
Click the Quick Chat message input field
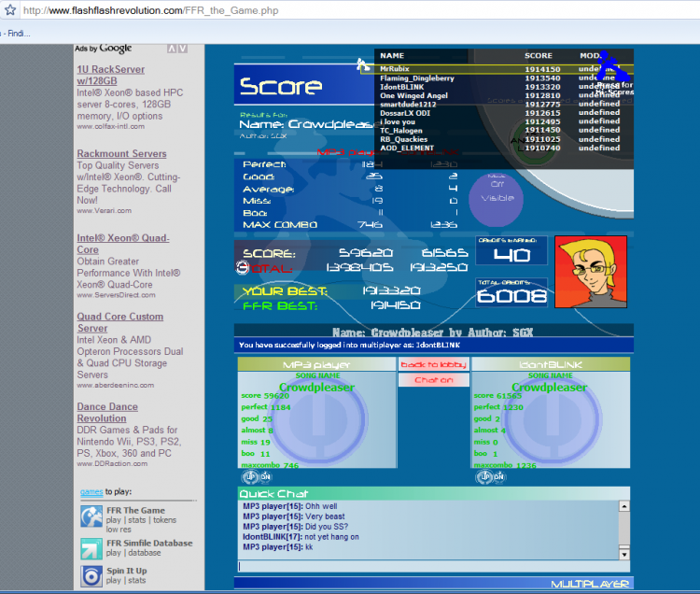coord(433,566)
